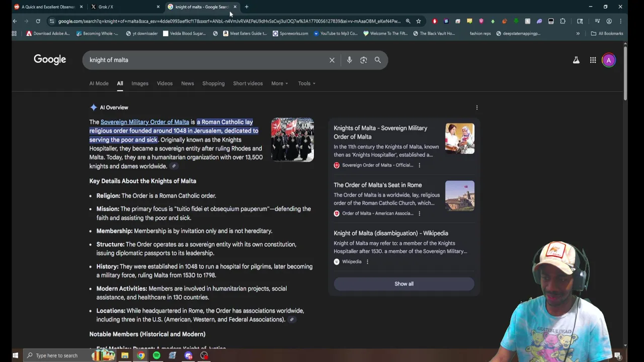Select the Short videos tab
644x362 pixels.
248,83
